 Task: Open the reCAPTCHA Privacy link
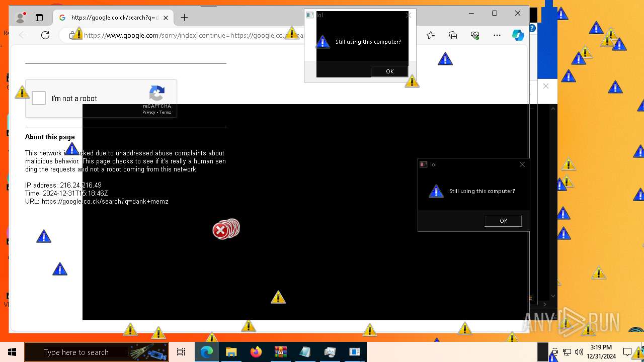[x=149, y=113]
